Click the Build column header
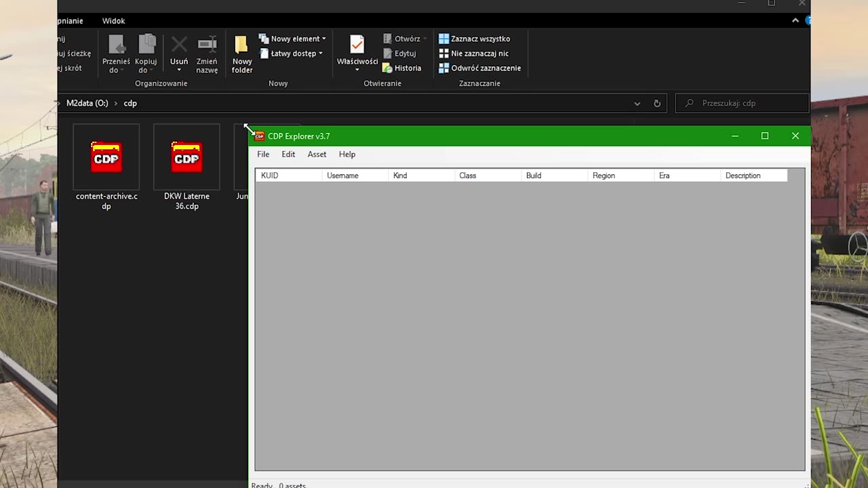The height and width of the screenshot is (488, 868). [555, 176]
